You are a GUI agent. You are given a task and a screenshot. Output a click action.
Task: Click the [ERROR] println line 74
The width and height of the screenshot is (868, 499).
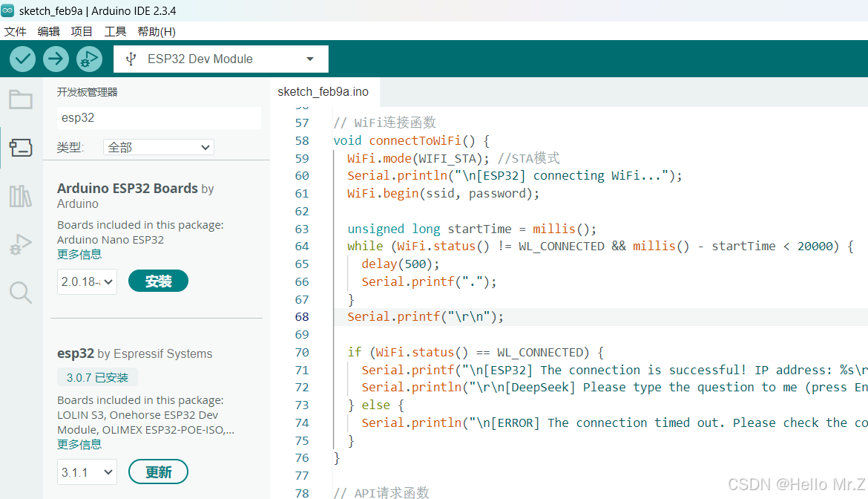614,423
